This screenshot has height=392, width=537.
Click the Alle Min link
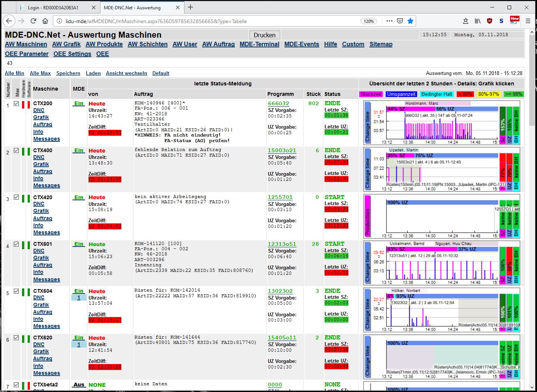[x=14, y=73]
